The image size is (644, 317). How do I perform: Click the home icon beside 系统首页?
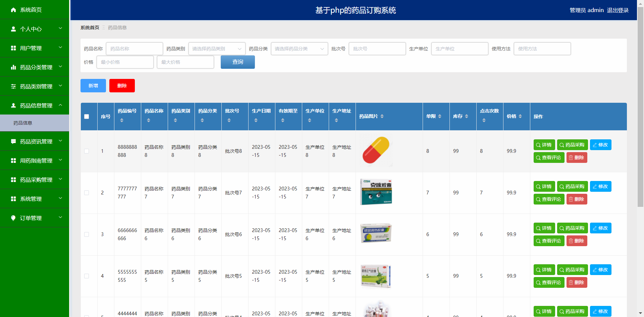tap(13, 10)
